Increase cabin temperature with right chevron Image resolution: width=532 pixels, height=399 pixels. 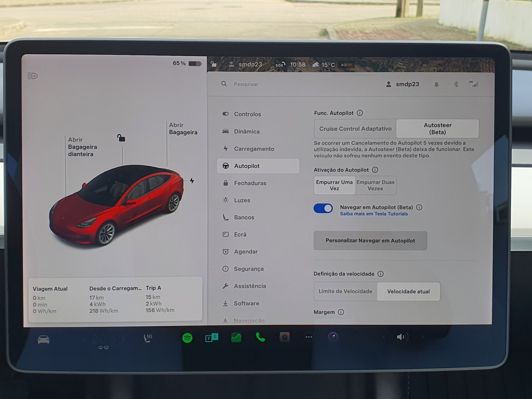123,339
